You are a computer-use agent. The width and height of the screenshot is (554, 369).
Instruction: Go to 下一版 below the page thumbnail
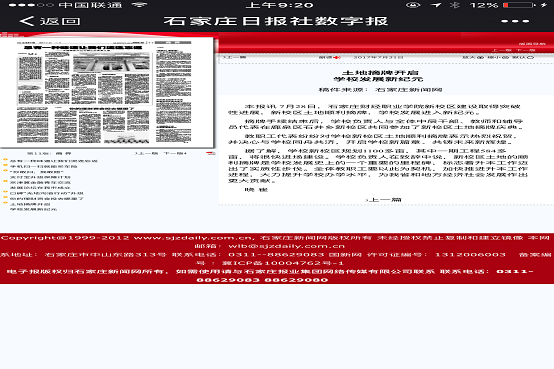175,153
